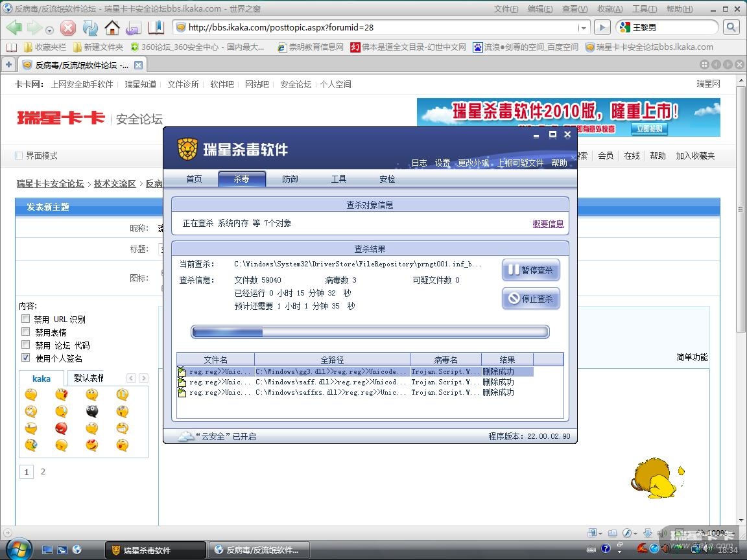This screenshot has height=560, width=747.
Task: Click the 病毒名 column header
Action: point(446,360)
